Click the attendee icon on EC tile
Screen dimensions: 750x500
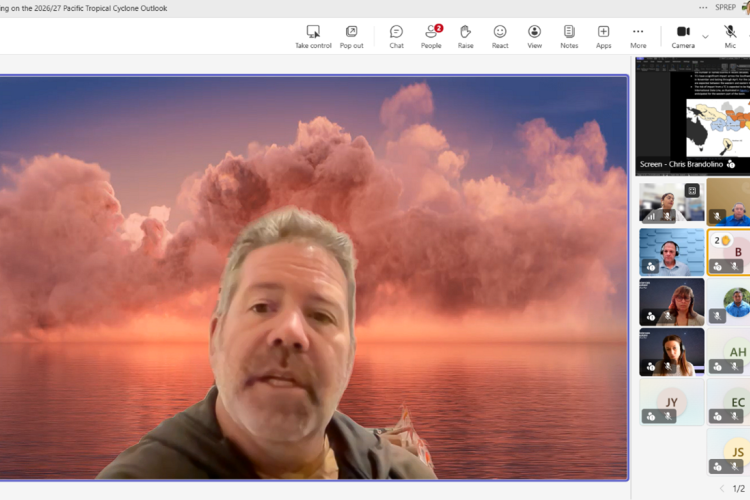(x=717, y=417)
